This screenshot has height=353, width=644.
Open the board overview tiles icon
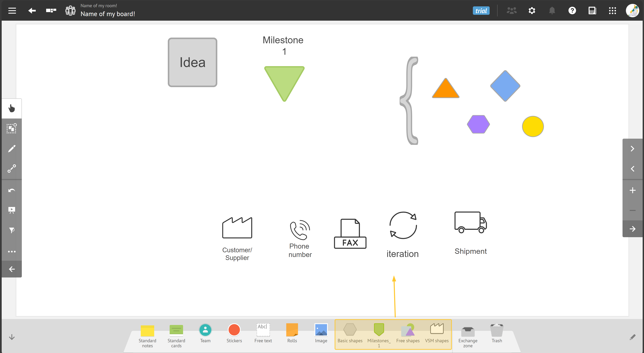point(51,11)
